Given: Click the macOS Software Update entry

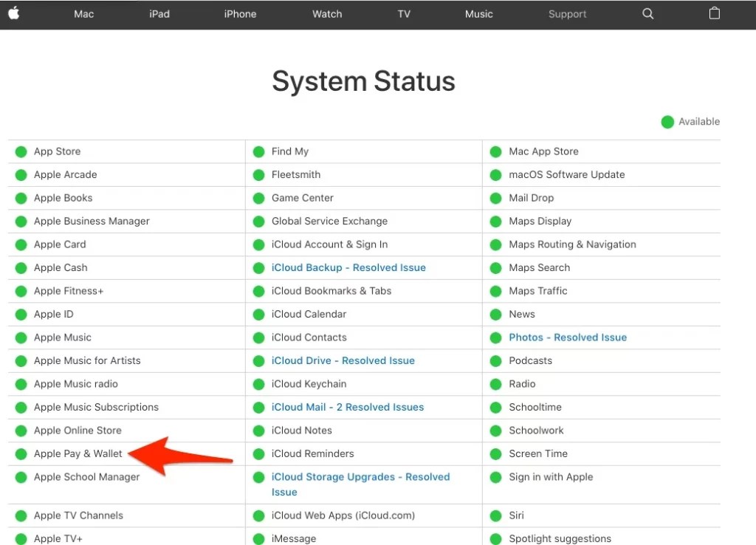Looking at the screenshot, I should click(x=567, y=174).
